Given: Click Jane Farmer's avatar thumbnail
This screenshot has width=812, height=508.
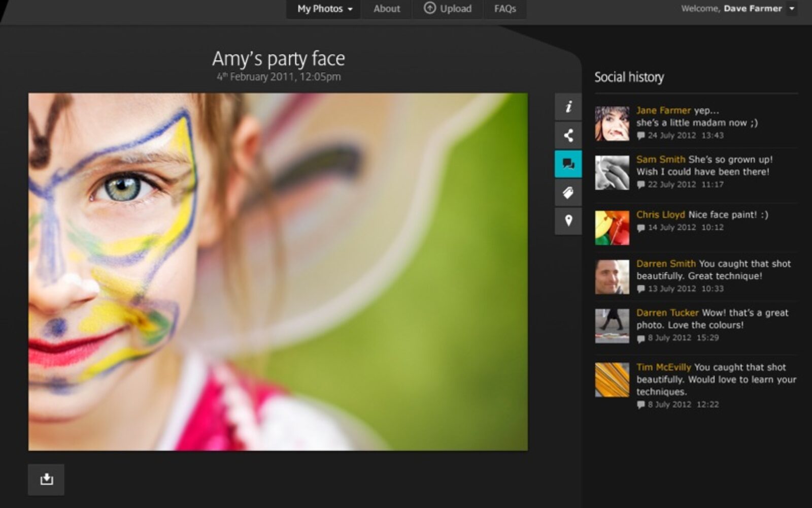Looking at the screenshot, I should click(612, 123).
